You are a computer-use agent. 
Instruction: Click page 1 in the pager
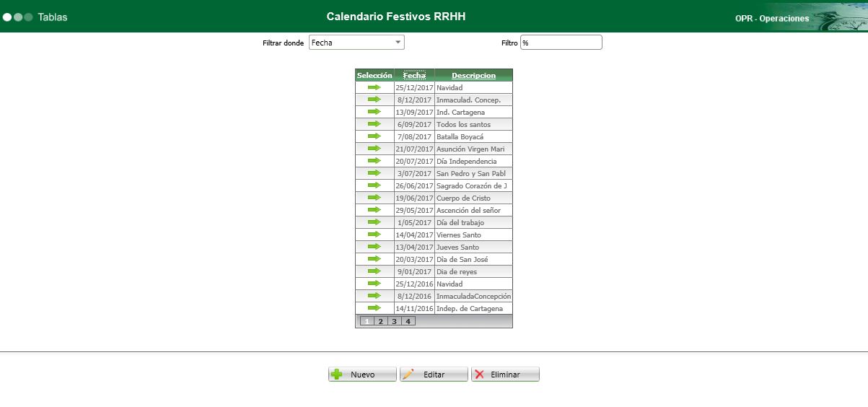click(367, 321)
